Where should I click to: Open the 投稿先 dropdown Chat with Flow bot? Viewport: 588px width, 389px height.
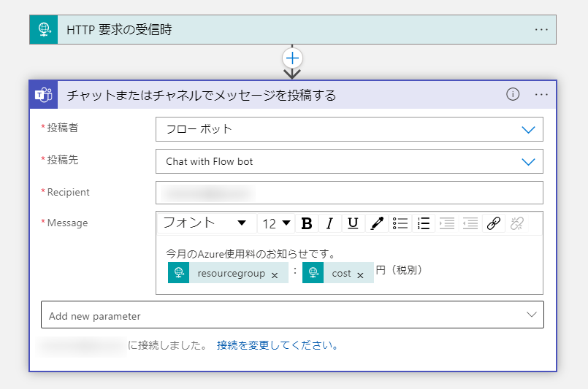[349, 161]
